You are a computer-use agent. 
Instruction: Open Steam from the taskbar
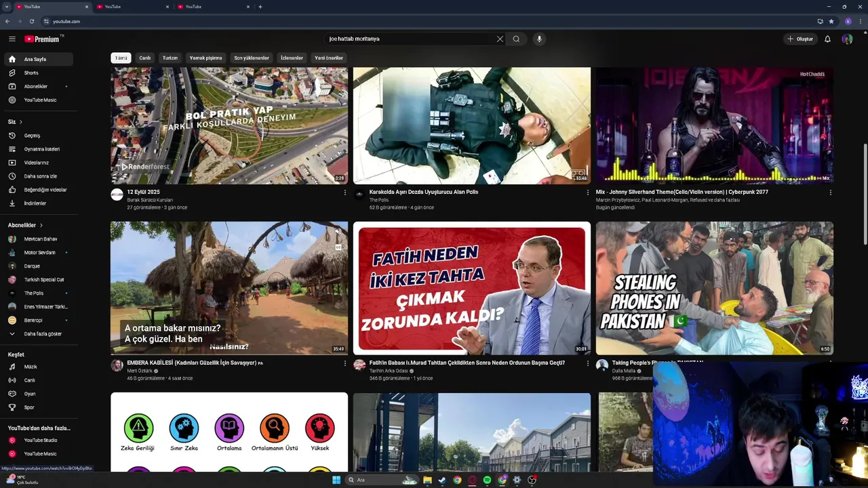(442, 480)
